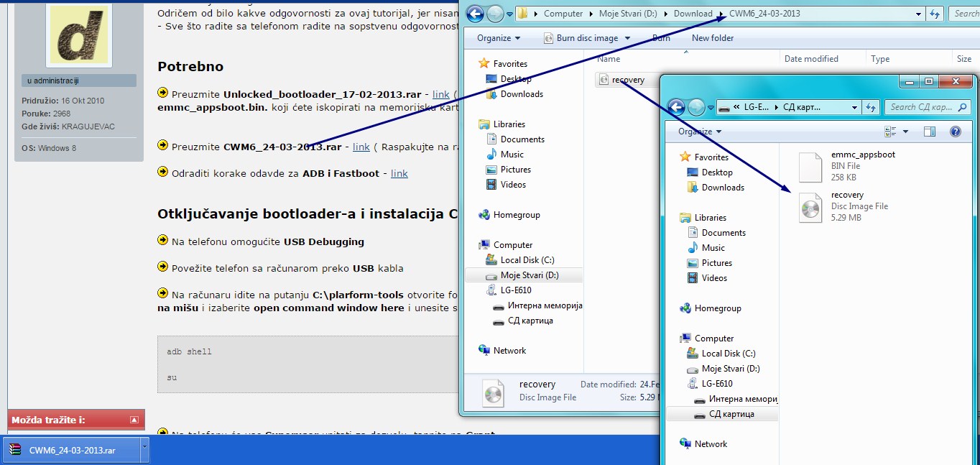
Task: Open link for ADB i Fastboot steps
Action: point(399,173)
